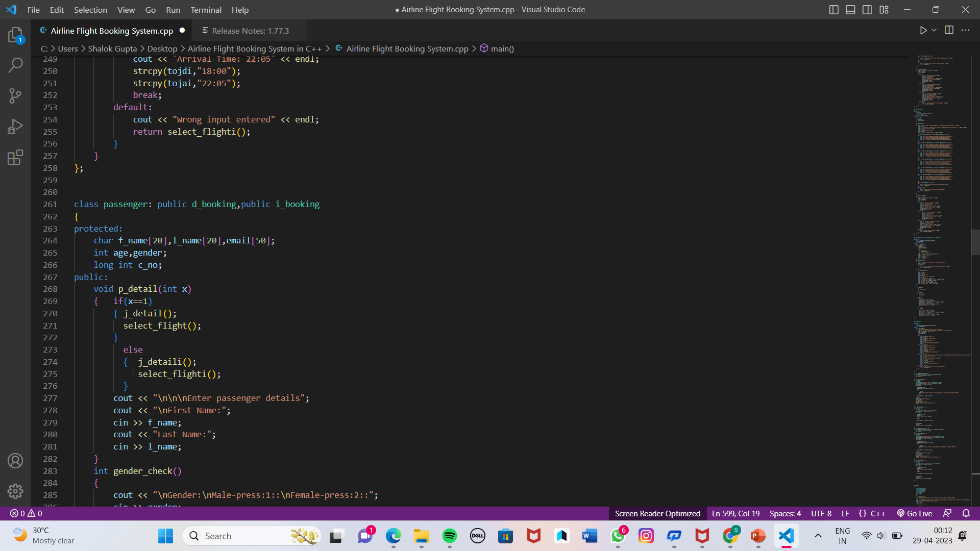The image size is (980, 551).
Task: Toggle the bottom Panel layout button
Action: pos(850,10)
